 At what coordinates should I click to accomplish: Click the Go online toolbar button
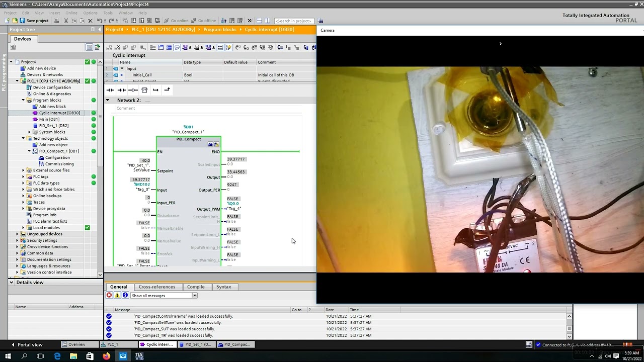point(175,21)
